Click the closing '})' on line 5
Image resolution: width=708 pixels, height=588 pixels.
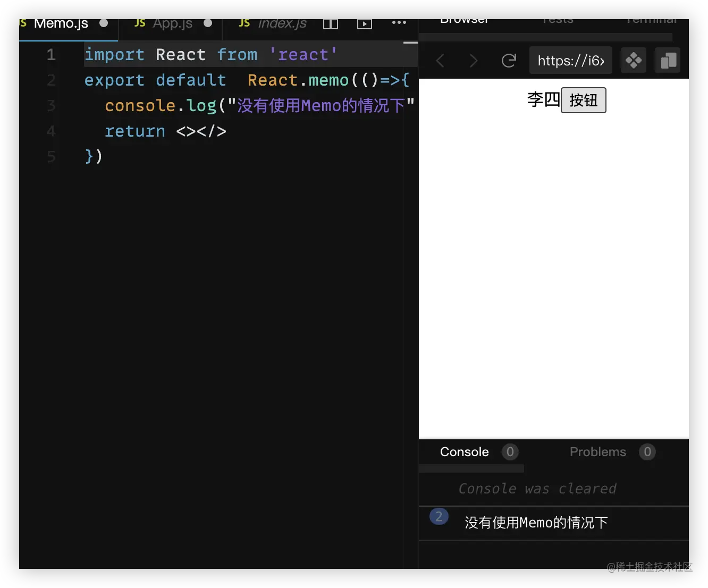94,156
